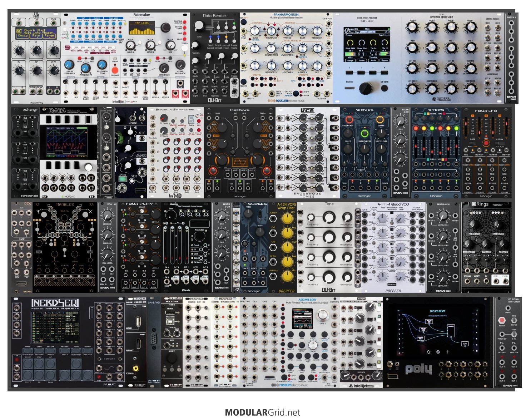Select Bypass on the E520 screen

point(384,60)
